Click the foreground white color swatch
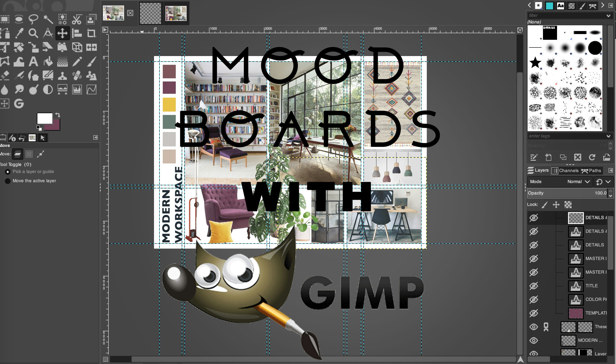Screen dimensions: 616x364 pyautogui.click(x=44, y=118)
